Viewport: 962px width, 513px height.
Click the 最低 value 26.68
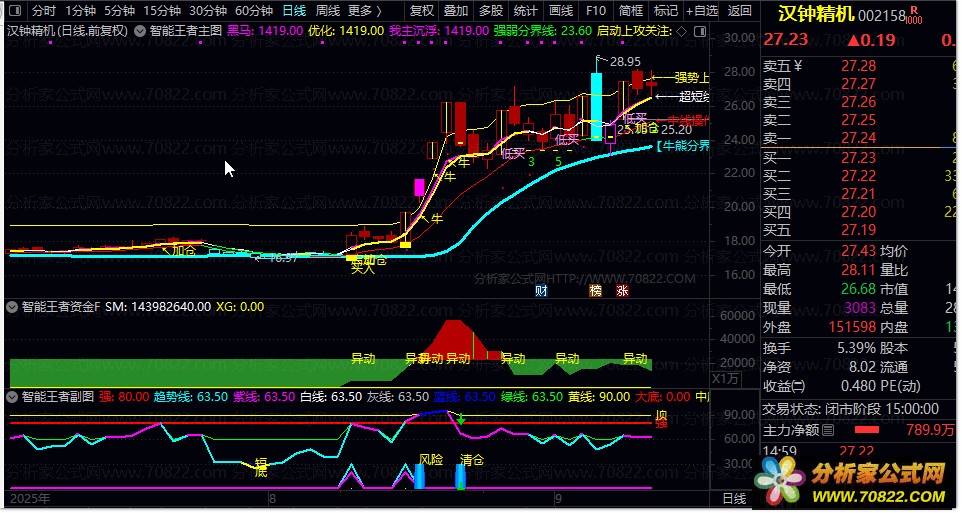point(858,289)
